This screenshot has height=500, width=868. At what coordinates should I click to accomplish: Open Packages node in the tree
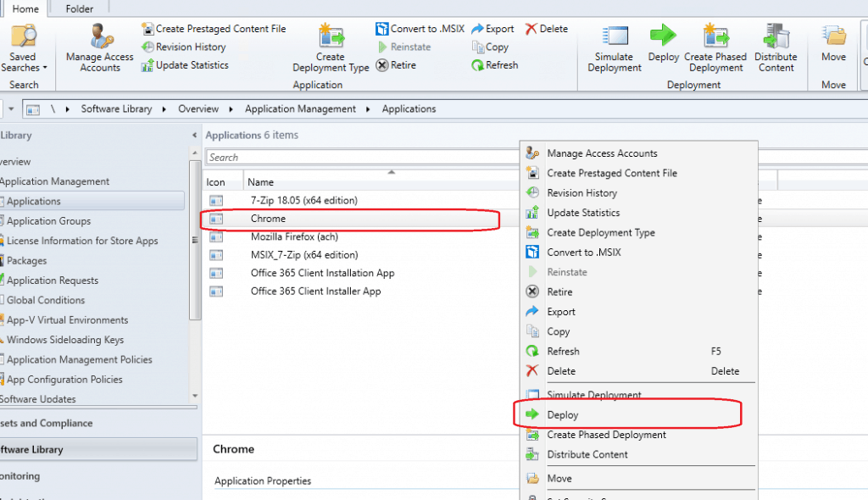[26, 261]
